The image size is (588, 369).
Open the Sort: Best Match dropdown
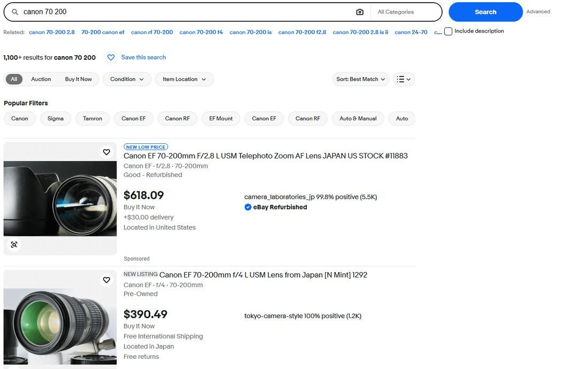tap(361, 79)
